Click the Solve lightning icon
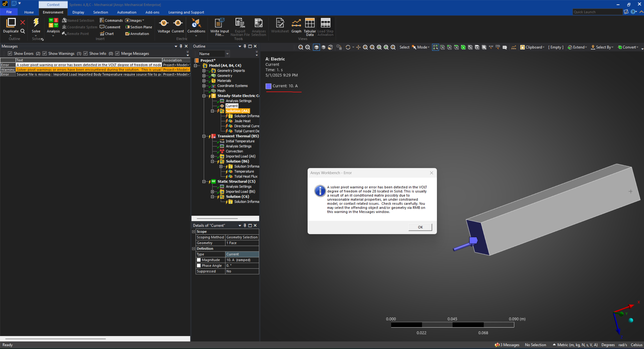This screenshot has height=349, width=644. pyautogui.click(x=36, y=23)
